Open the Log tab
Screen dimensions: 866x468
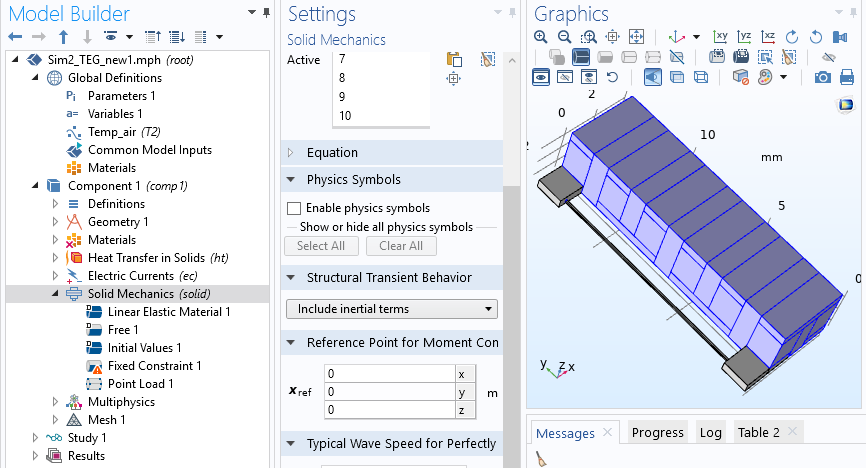(710, 432)
